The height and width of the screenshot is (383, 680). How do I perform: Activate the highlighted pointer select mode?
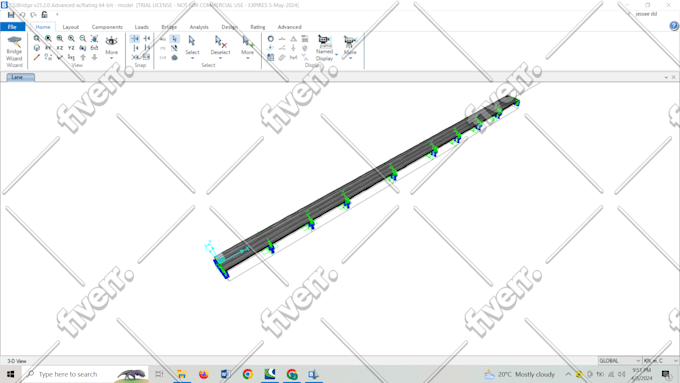174,39
